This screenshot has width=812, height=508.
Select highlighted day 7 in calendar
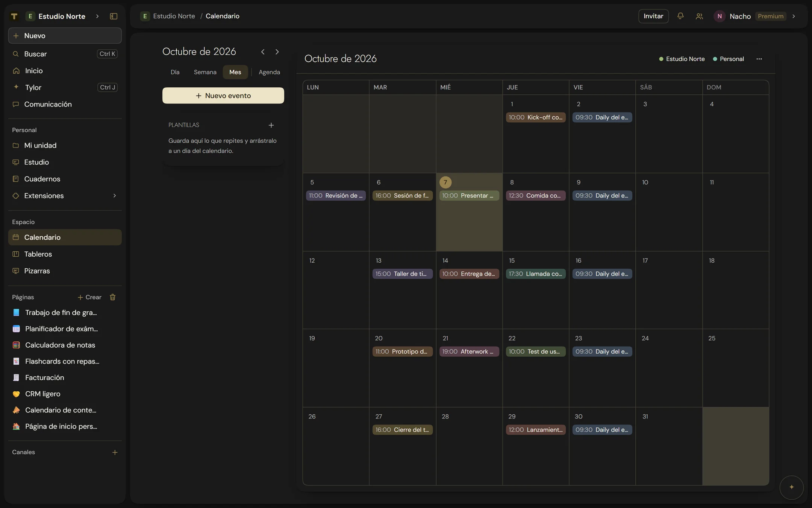445,183
